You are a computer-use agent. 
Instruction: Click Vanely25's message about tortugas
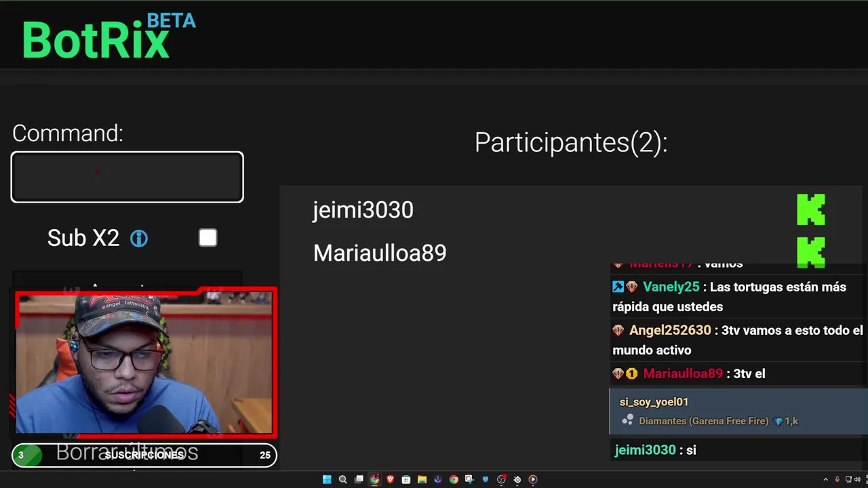[x=729, y=297]
